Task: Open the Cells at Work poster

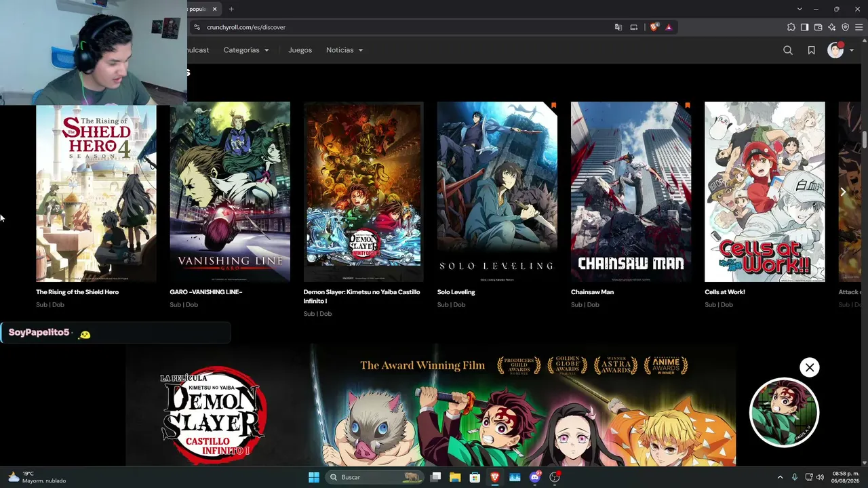Action: point(765,192)
